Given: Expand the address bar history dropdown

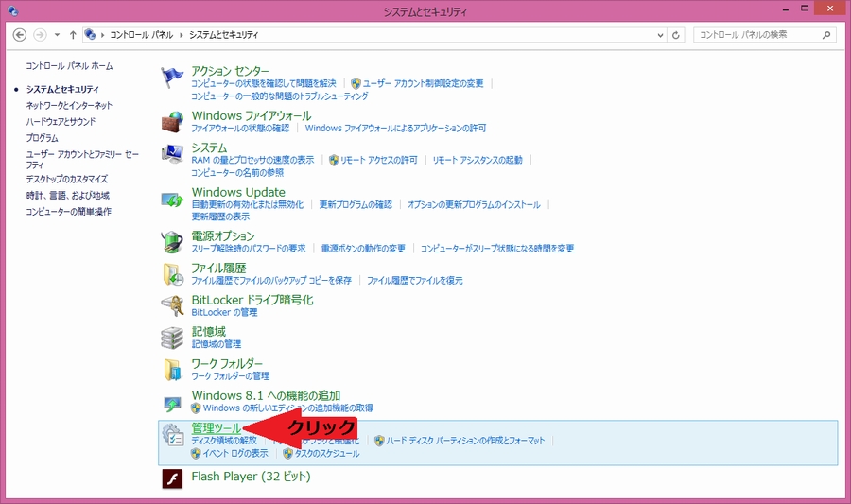Looking at the screenshot, I should tap(661, 35).
